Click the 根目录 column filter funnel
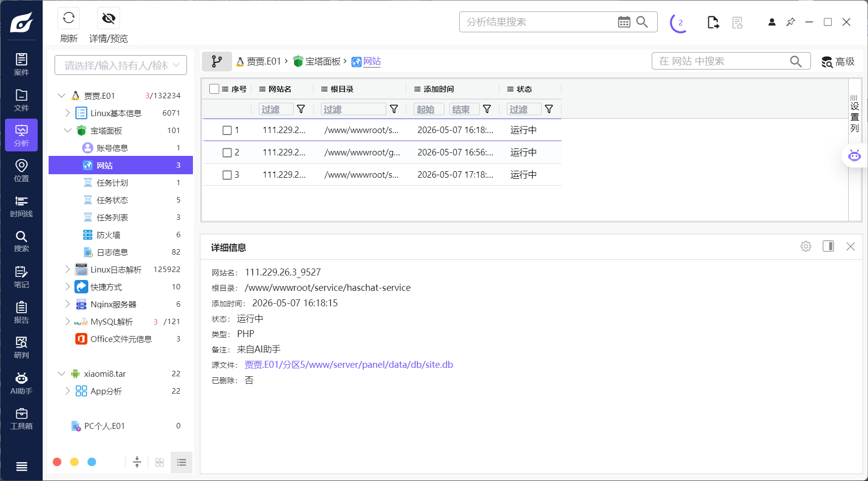Screen dimensions: 868x481 tap(394, 109)
